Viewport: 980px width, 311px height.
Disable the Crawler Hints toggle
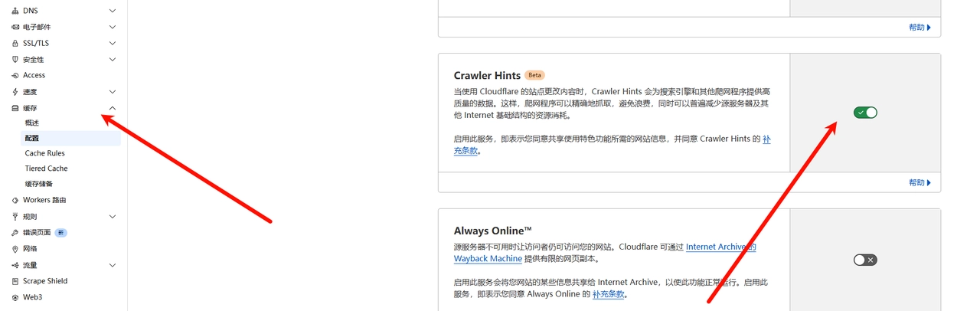click(865, 113)
